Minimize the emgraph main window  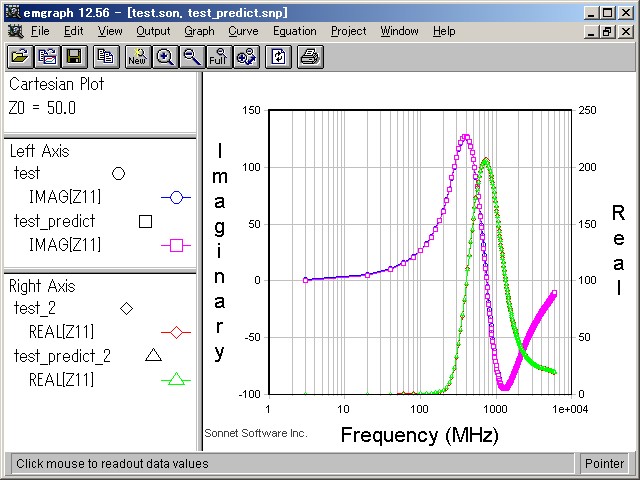coord(591,13)
